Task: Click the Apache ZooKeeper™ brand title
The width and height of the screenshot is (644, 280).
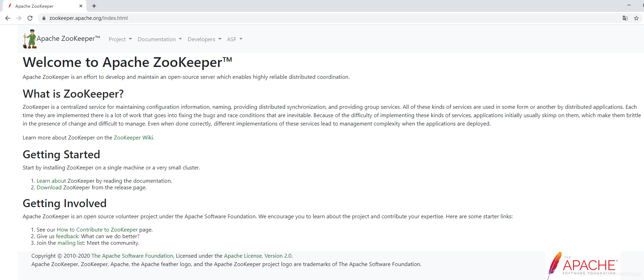Action: click(68, 39)
